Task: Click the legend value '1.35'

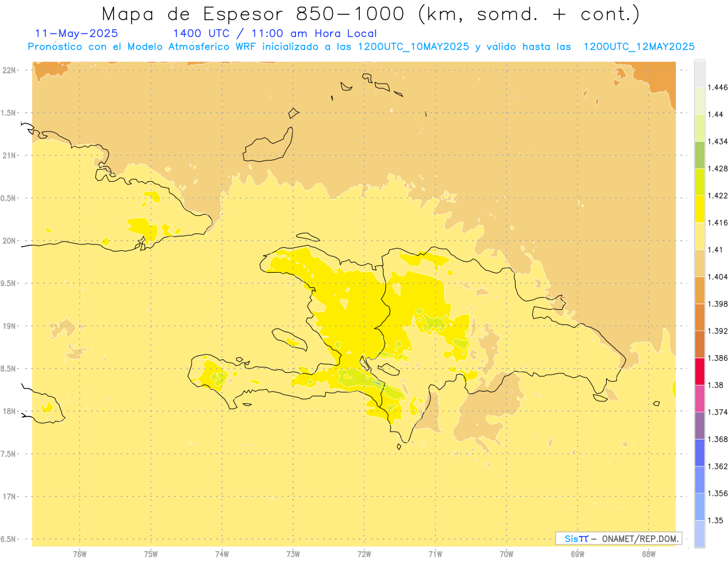Action: pyautogui.click(x=716, y=520)
